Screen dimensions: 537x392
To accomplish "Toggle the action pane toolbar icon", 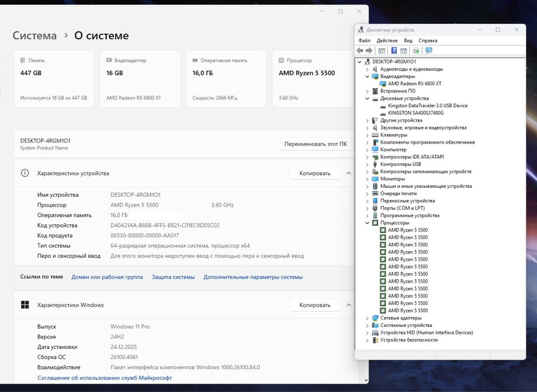I will (x=404, y=50).
